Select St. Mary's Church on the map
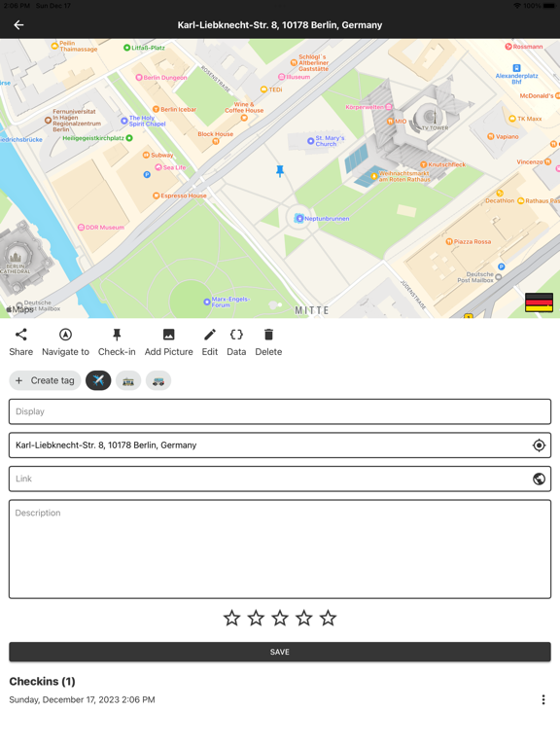Screen dimensions: 560x747 (x=310, y=140)
